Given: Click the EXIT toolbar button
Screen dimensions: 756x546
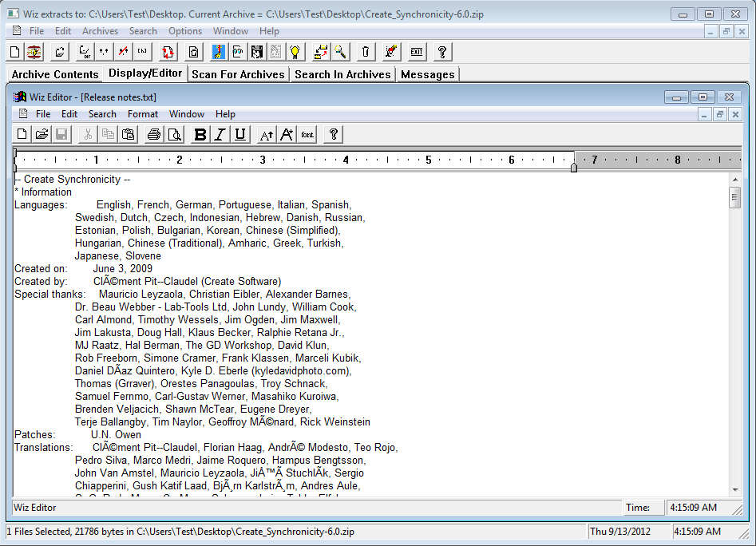Looking at the screenshot, I should pyautogui.click(x=416, y=52).
